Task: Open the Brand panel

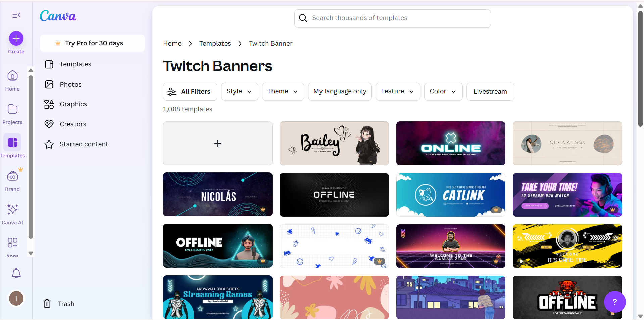Action: [12, 180]
